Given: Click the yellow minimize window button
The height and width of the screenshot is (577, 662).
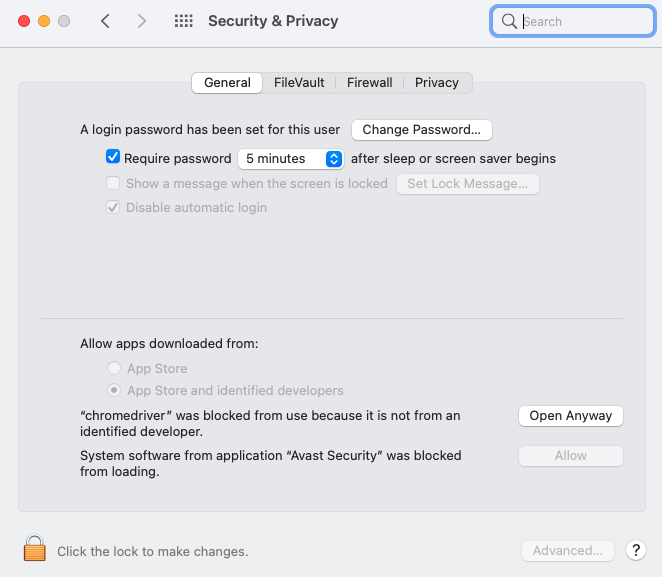Looking at the screenshot, I should tap(44, 21).
